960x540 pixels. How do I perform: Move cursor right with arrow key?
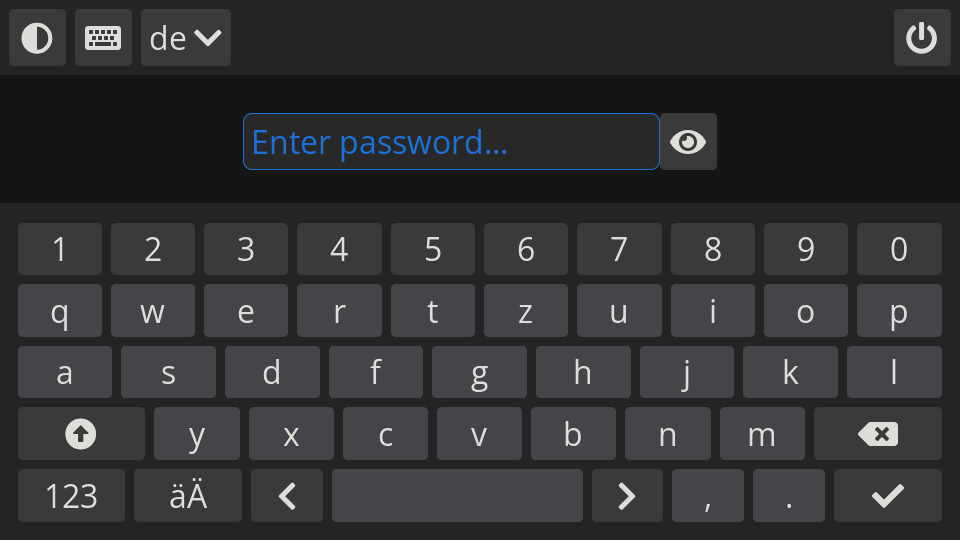pyautogui.click(x=627, y=495)
